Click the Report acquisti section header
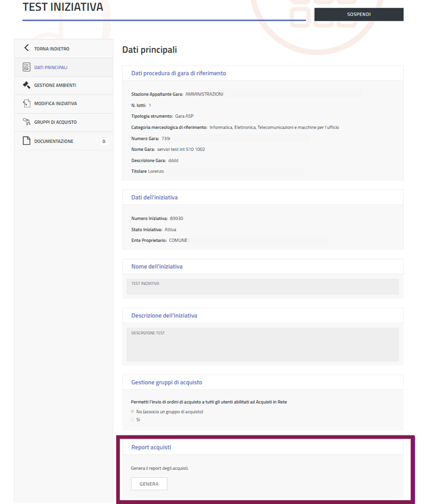The image size is (440, 504). tap(152, 447)
